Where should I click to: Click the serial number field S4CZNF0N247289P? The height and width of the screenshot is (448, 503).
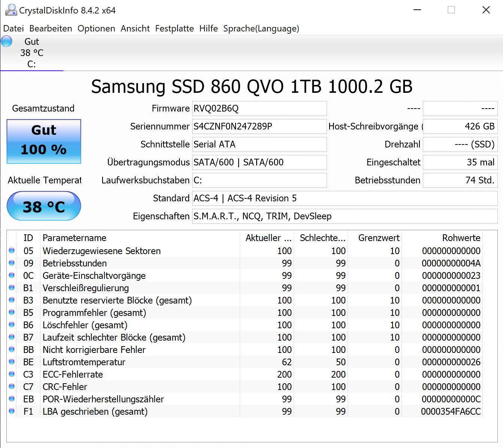[x=259, y=127]
